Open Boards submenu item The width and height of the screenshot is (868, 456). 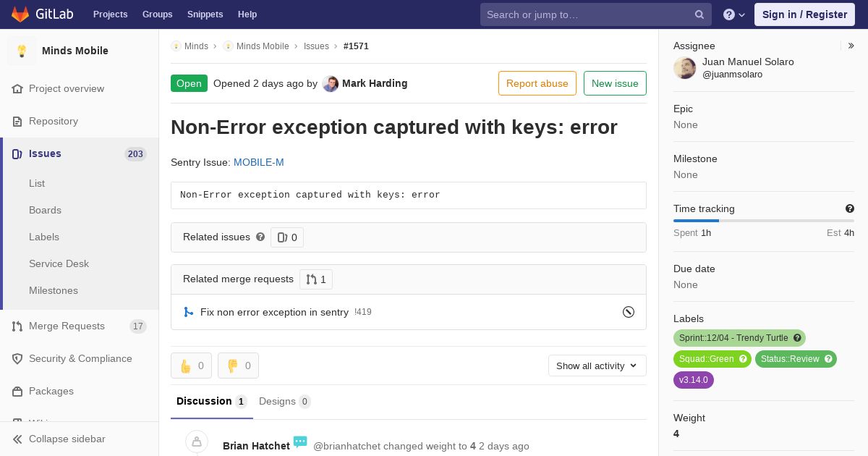click(45, 210)
